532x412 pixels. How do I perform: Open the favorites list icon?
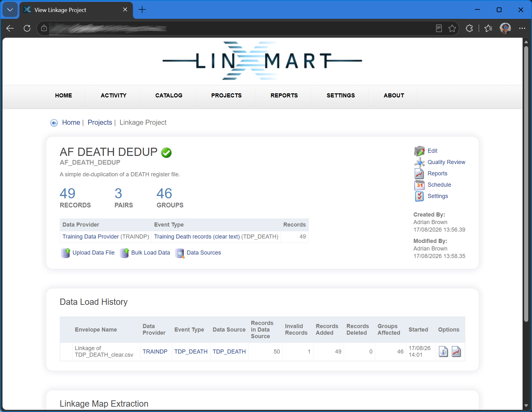pos(488,28)
